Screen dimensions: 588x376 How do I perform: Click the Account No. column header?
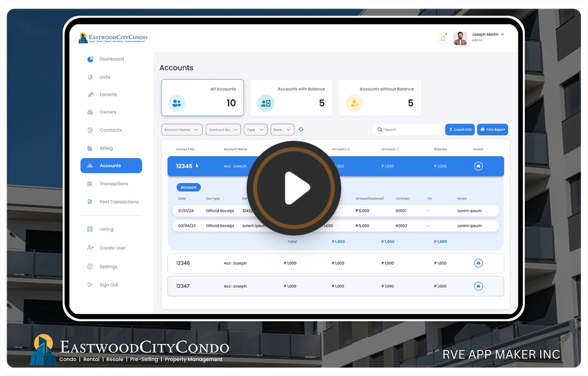click(x=185, y=149)
